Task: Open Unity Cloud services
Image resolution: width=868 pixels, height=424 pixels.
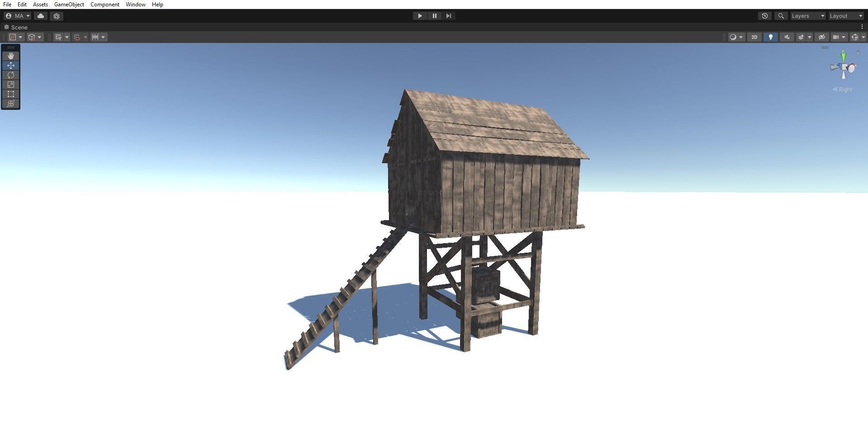Action: (x=41, y=16)
